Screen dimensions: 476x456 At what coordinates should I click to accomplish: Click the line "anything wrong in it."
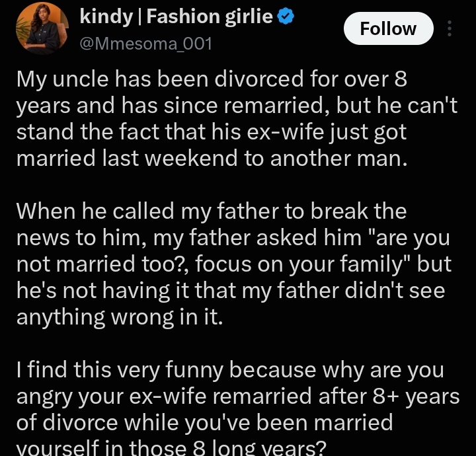120,317
